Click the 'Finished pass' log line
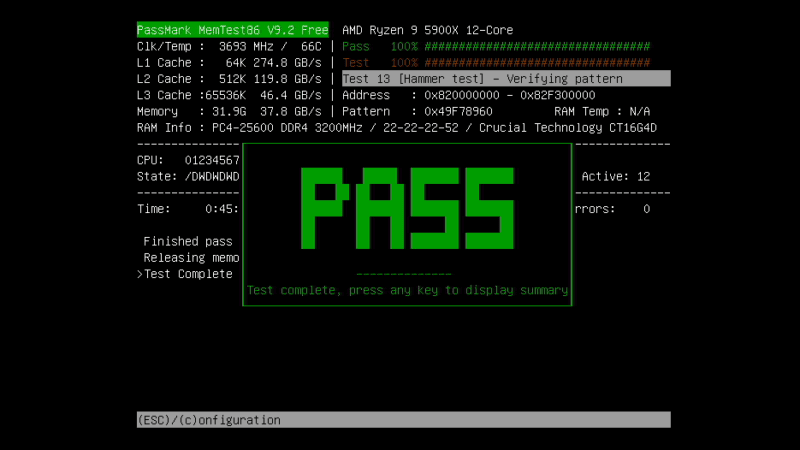800x450 pixels. pyautogui.click(x=187, y=241)
